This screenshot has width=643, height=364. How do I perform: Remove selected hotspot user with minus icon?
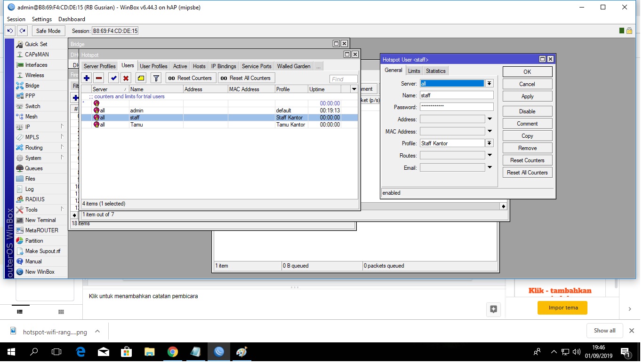(x=99, y=78)
